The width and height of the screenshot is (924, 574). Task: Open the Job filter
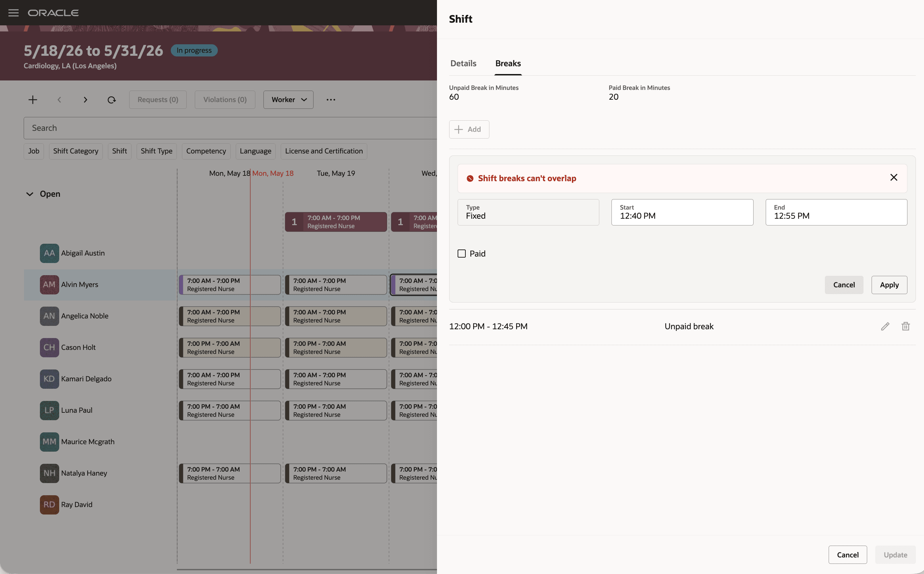33,151
